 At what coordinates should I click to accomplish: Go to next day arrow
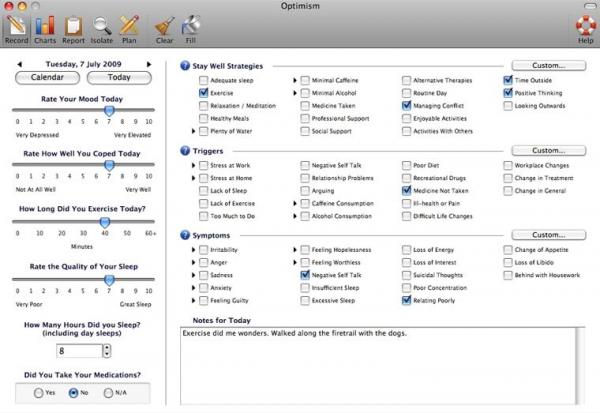[149, 64]
